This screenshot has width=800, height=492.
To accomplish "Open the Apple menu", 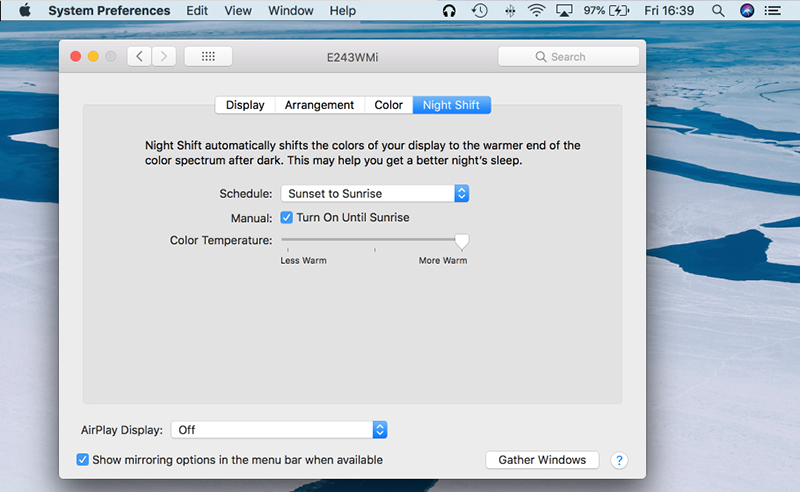I will (24, 10).
